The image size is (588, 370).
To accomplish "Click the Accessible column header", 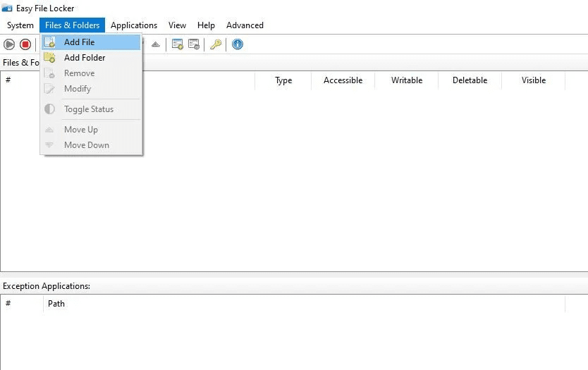I will pos(343,80).
